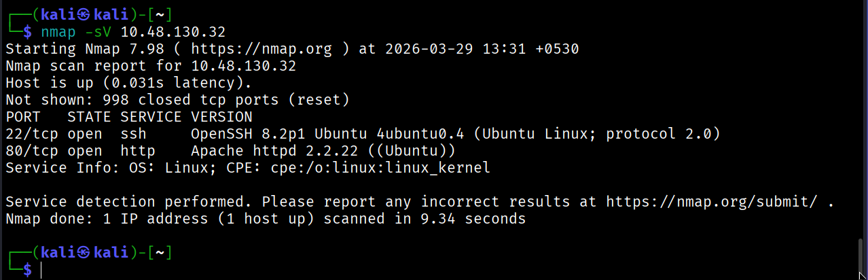Click the -sV flag in the command
This screenshot has width=868, height=280.
click(98, 32)
